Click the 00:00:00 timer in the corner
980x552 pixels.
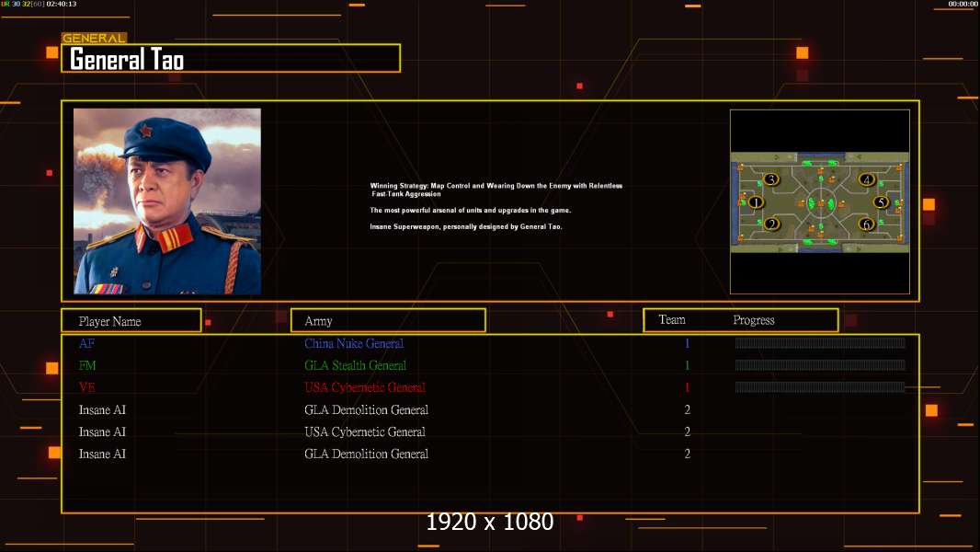(963, 4)
